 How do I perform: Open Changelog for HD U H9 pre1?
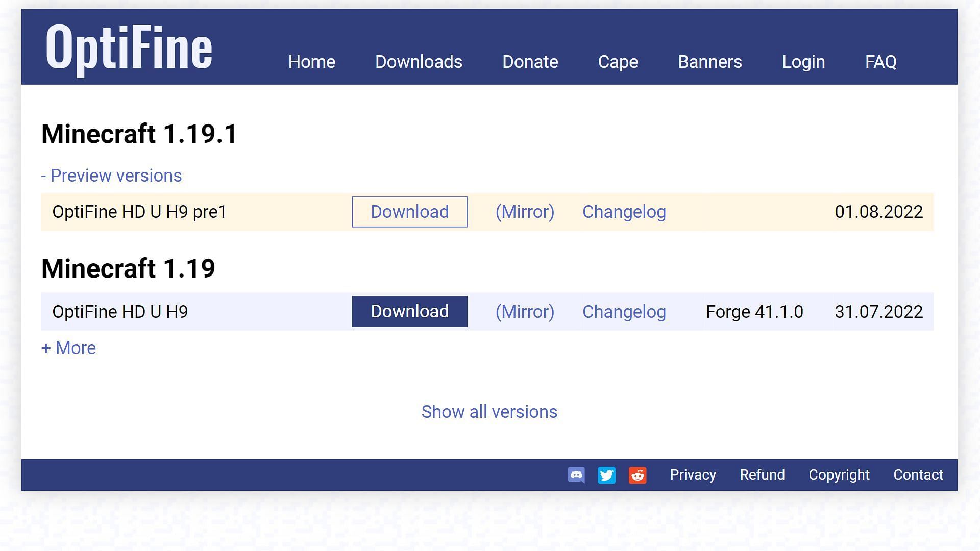(x=624, y=211)
